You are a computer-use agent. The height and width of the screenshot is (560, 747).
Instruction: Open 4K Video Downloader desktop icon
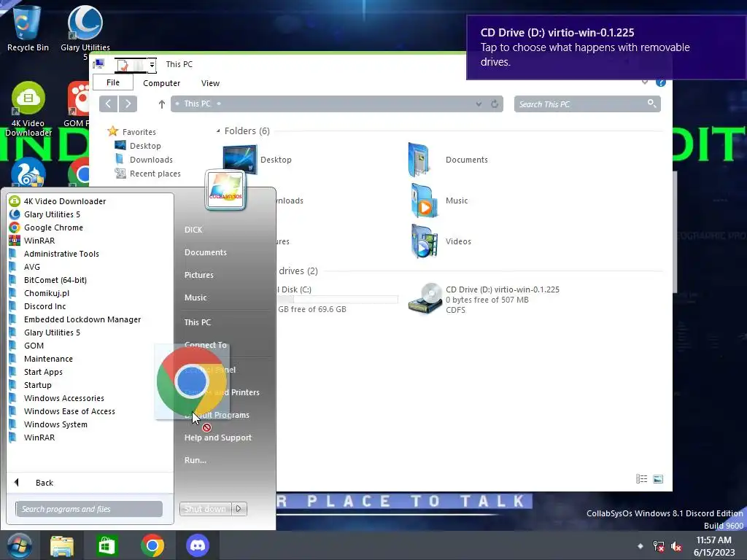click(x=28, y=109)
